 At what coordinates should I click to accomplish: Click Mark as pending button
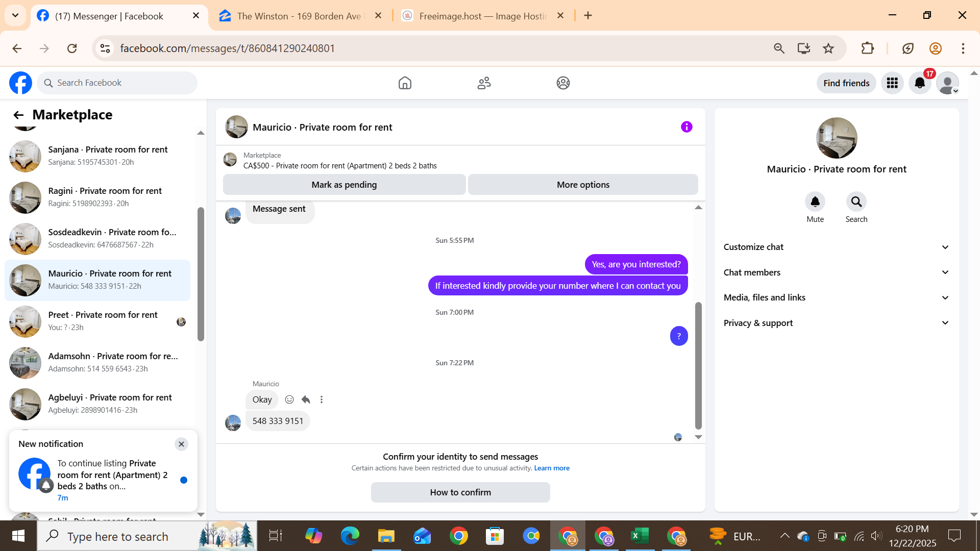pyautogui.click(x=344, y=185)
